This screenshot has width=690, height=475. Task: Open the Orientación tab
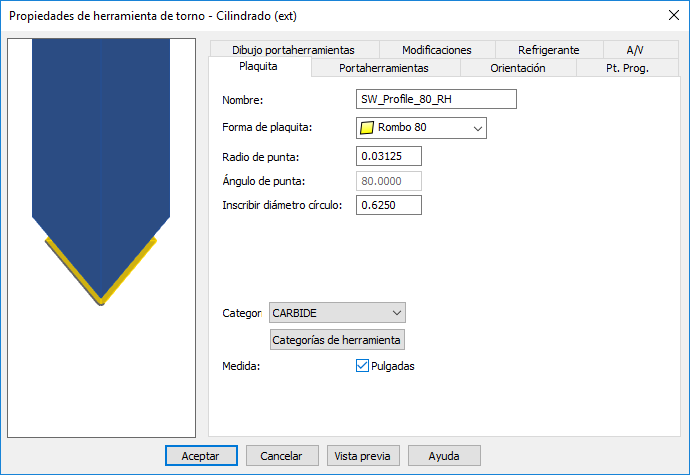[x=518, y=68]
